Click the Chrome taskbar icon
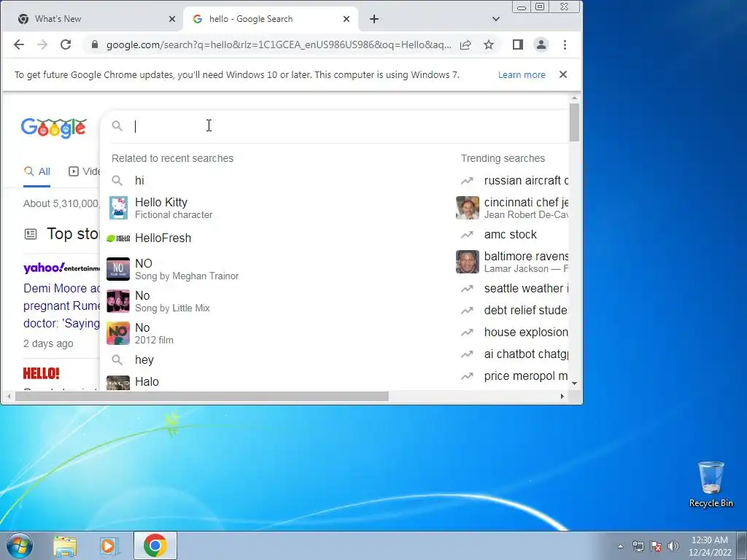747x560 pixels. click(155, 545)
